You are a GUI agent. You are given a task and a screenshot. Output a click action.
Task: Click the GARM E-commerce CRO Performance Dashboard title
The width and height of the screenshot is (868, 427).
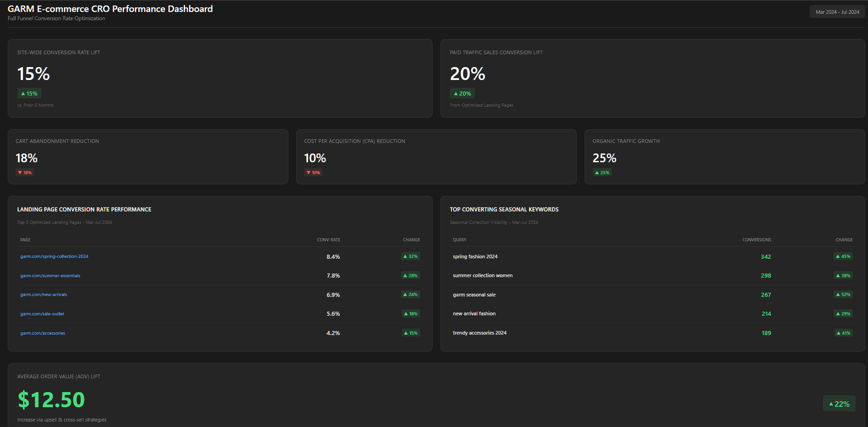point(110,9)
